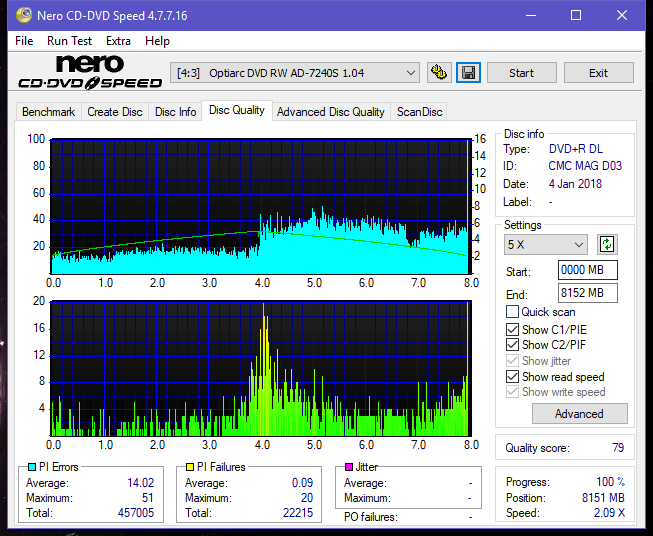Click the PI Failures average 0.09
The width and height of the screenshot is (653, 536).
[302, 483]
